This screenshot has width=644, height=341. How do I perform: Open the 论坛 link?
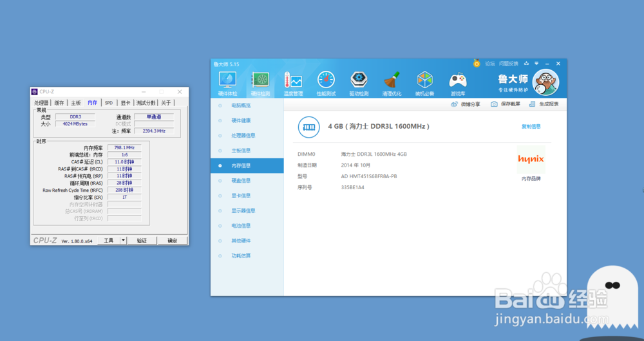(490, 64)
